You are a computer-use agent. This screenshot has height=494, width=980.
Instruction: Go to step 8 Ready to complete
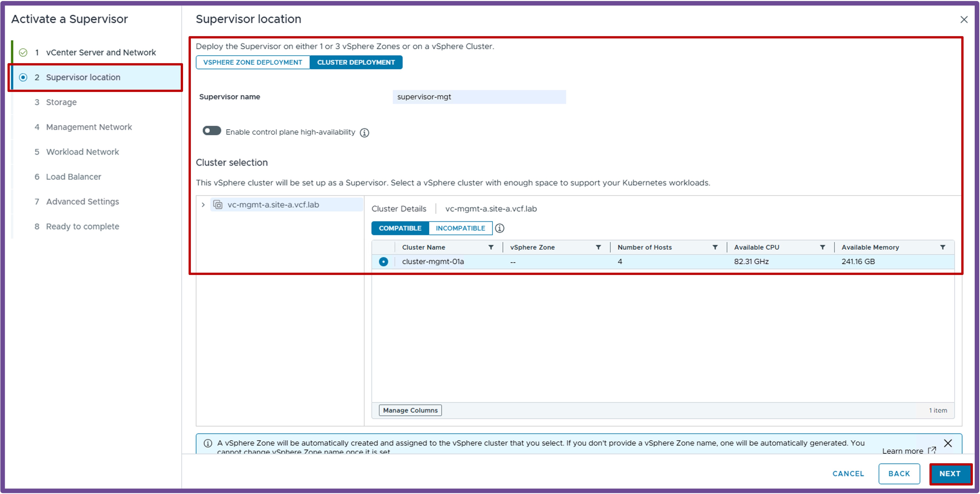(82, 226)
